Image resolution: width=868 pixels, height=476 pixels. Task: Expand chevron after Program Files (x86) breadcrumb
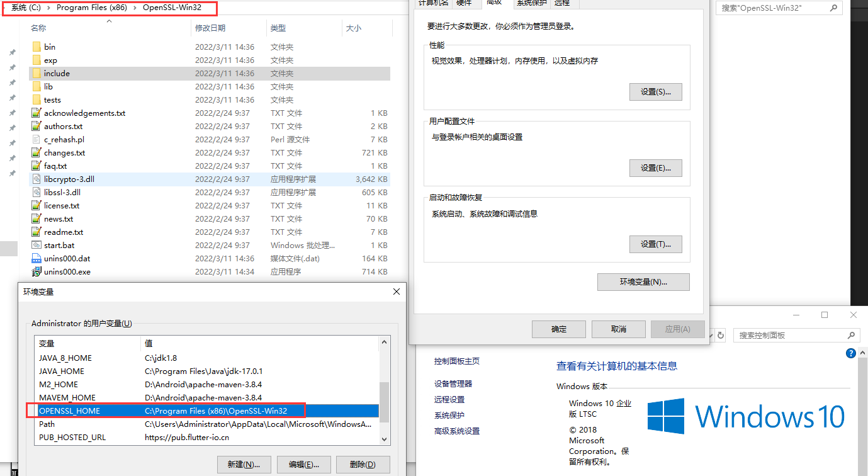(x=135, y=8)
